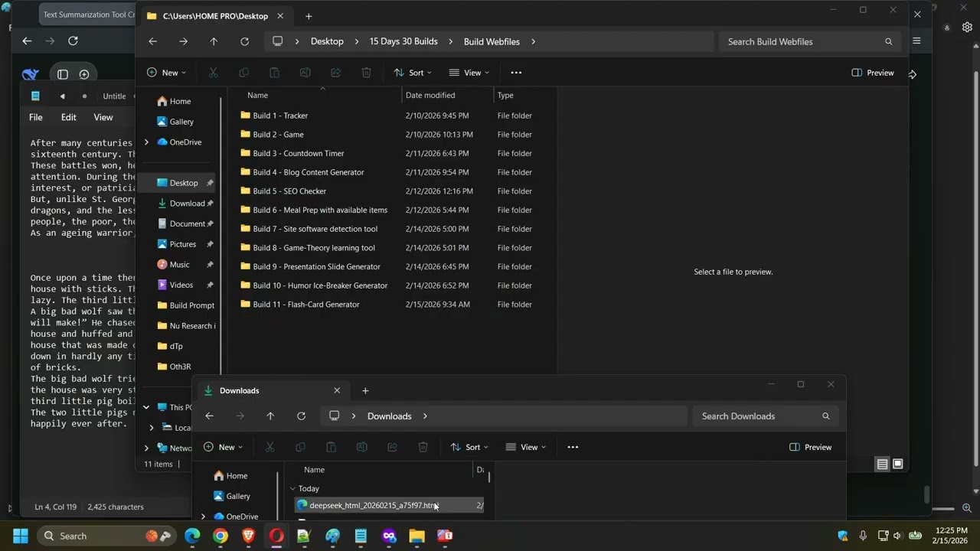
Task: Switch to details view using status bar icon
Action: coord(882,464)
